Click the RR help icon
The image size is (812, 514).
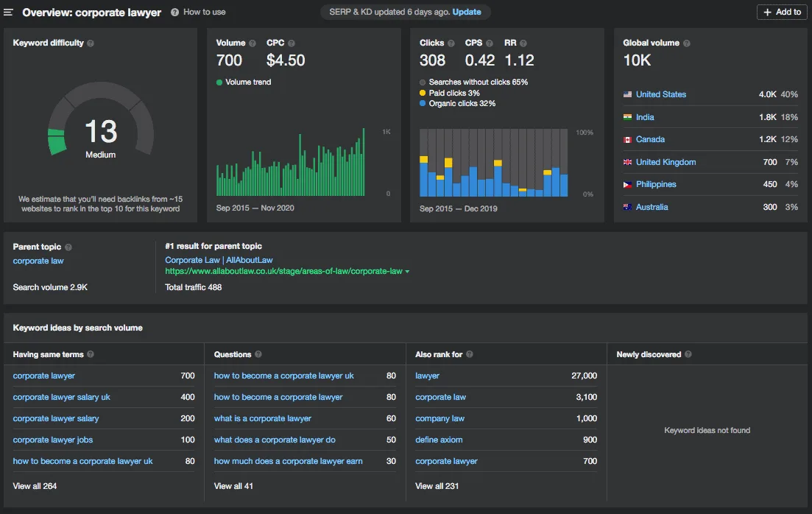click(x=523, y=43)
